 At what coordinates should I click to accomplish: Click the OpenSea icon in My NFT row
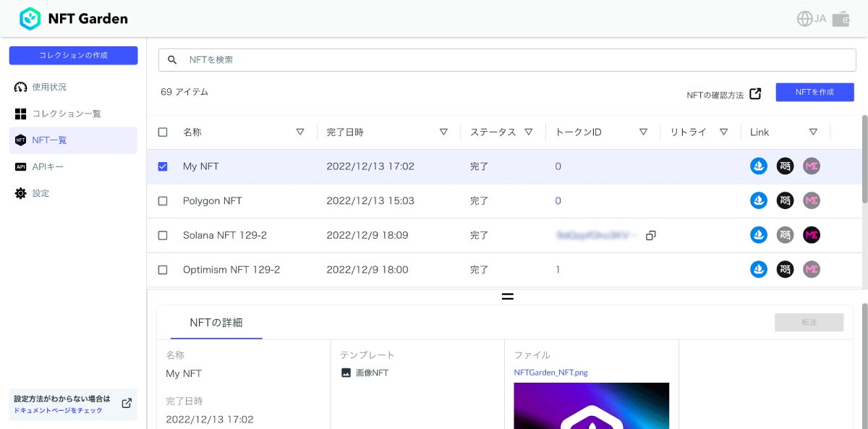pyautogui.click(x=758, y=166)
